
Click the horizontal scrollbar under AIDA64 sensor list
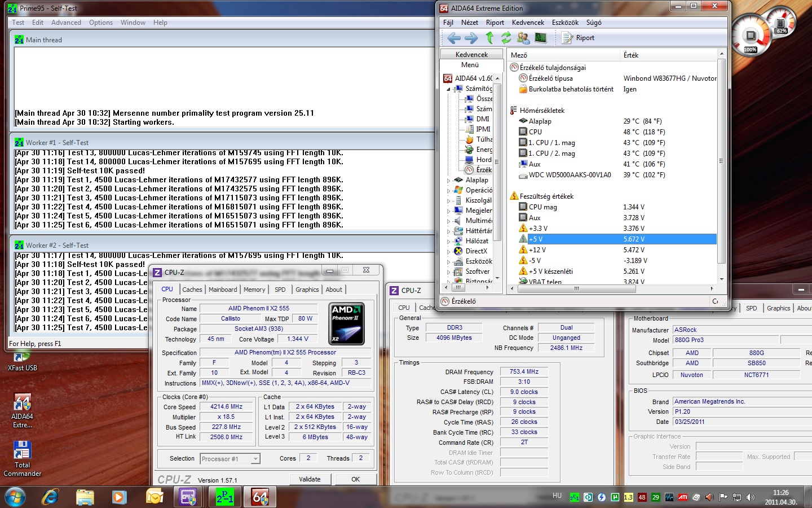(611, 288)
